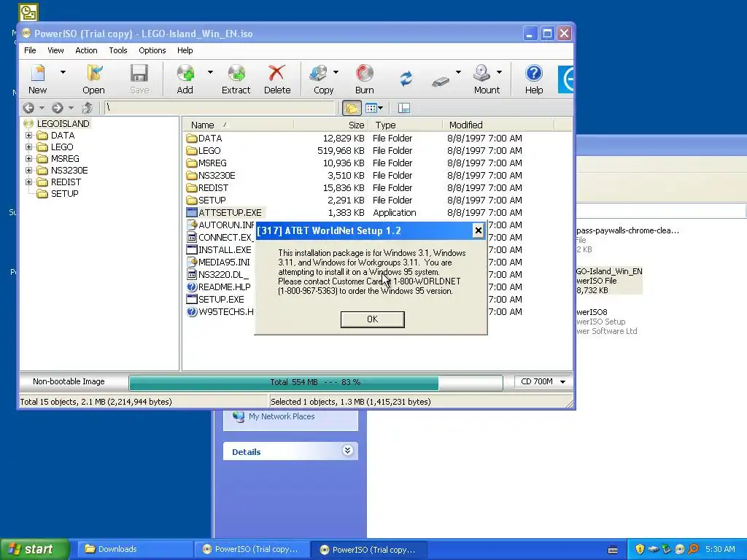Open My Network Places in Explorer window
This screenshot has height=560, width=747.
(x=282, y=416)
